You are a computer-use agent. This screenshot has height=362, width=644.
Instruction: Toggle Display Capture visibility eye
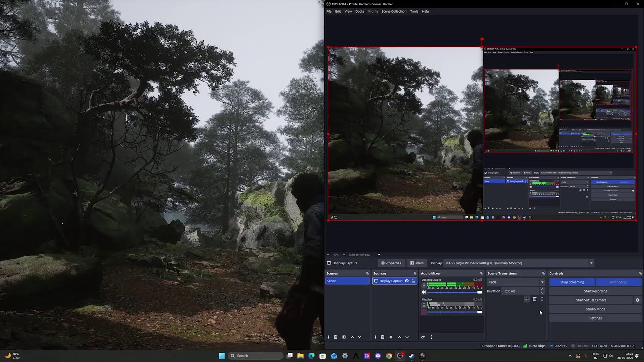[x=407, y=281]
